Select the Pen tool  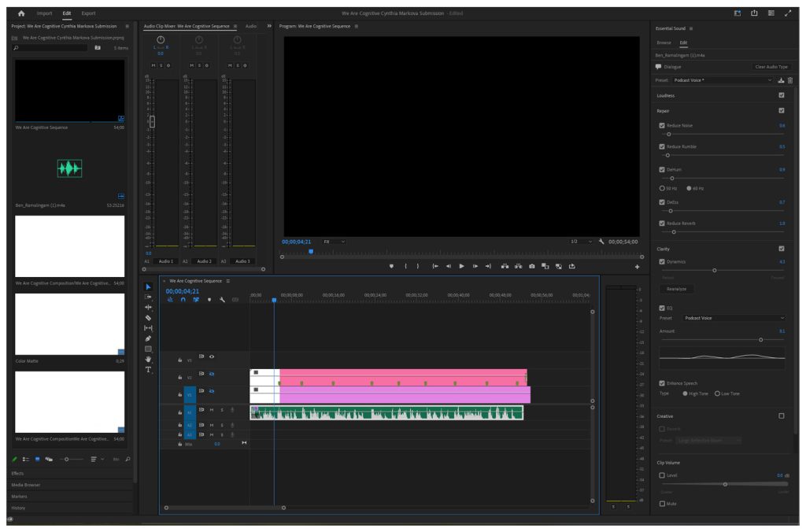pyautogui.click(x=149, y=338)
